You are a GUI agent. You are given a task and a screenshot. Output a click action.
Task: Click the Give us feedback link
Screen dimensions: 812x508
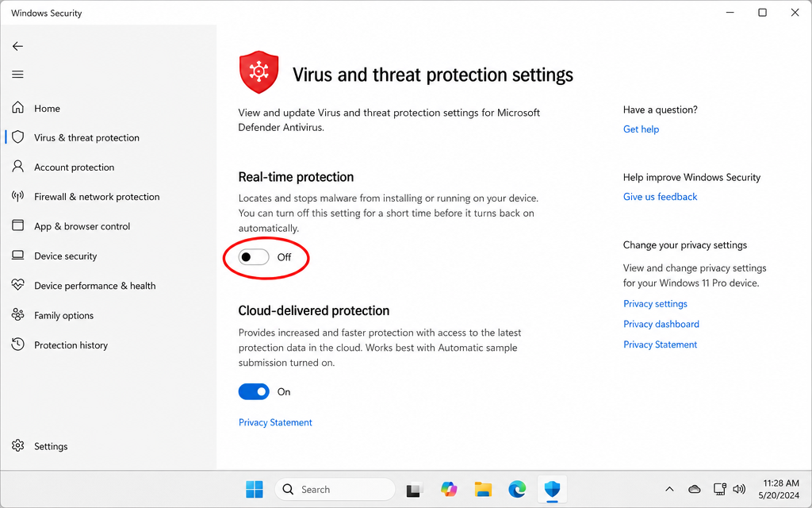pyautogui.click(x=660, y=197)
